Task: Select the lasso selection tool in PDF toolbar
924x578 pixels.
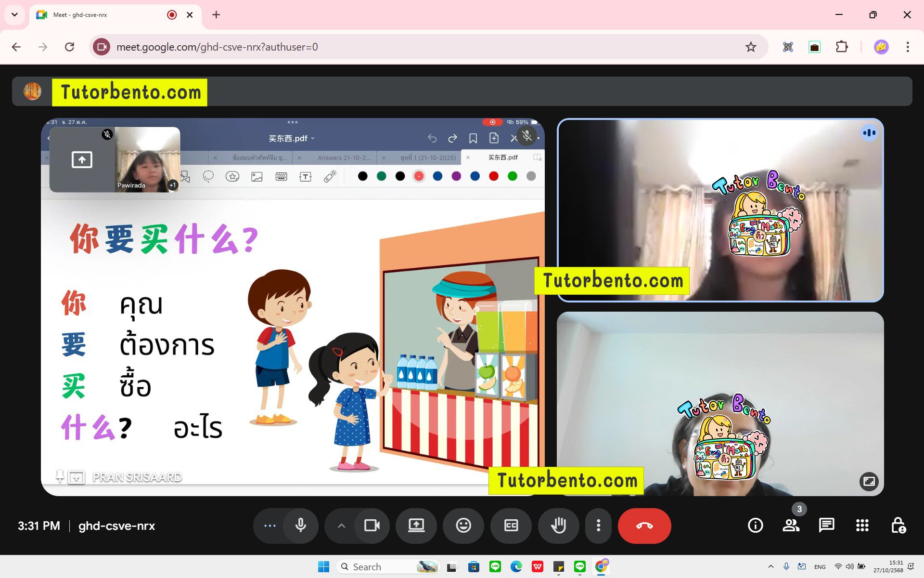Action: (208, 176)
